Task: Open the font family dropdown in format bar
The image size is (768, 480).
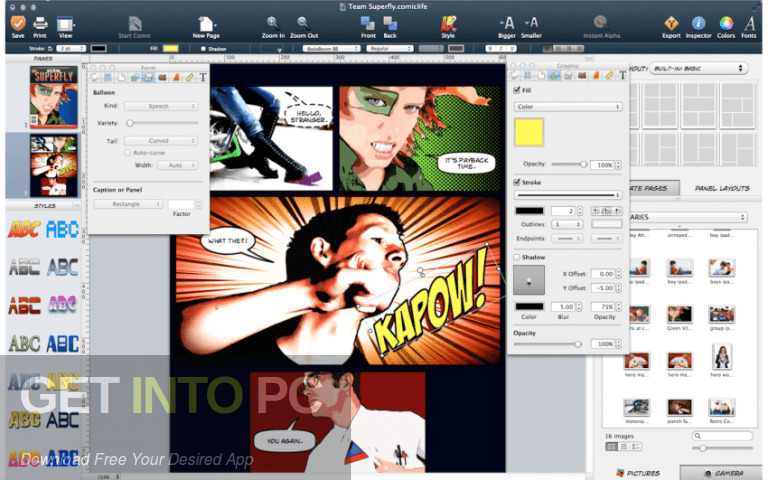Action: (x=332, y=48)
